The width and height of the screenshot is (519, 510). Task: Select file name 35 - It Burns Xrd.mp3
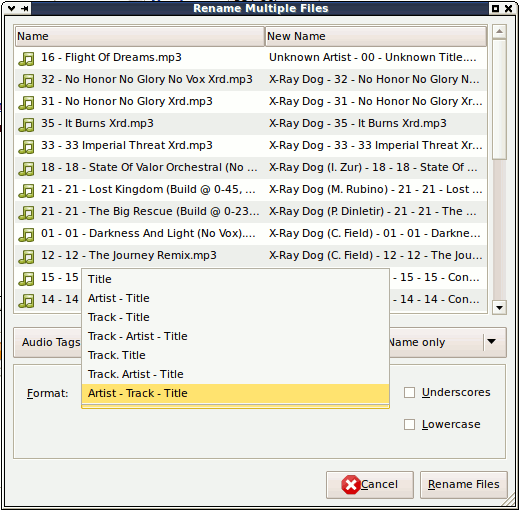click(97, 123)
